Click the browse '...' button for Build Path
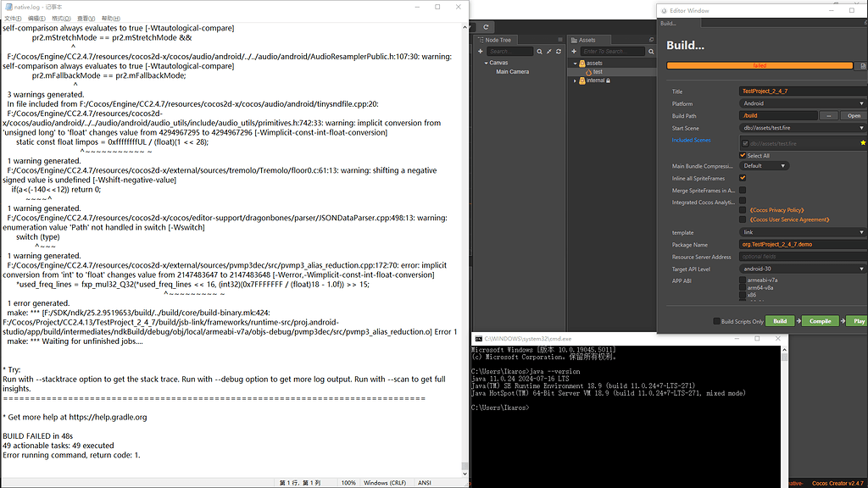868x488 pixels. point(828,115)
